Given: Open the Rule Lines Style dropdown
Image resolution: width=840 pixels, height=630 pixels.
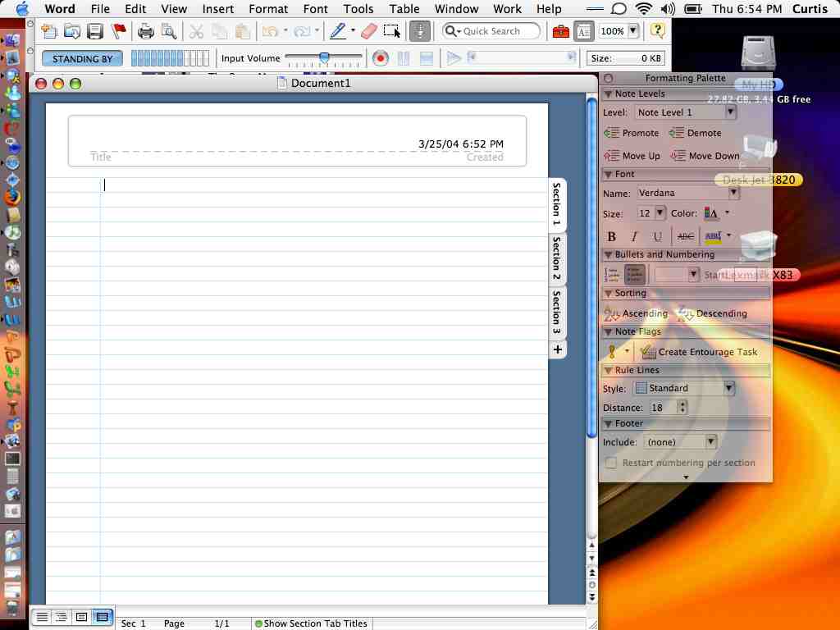Looking at the screenshot, I should pos(683,388).
